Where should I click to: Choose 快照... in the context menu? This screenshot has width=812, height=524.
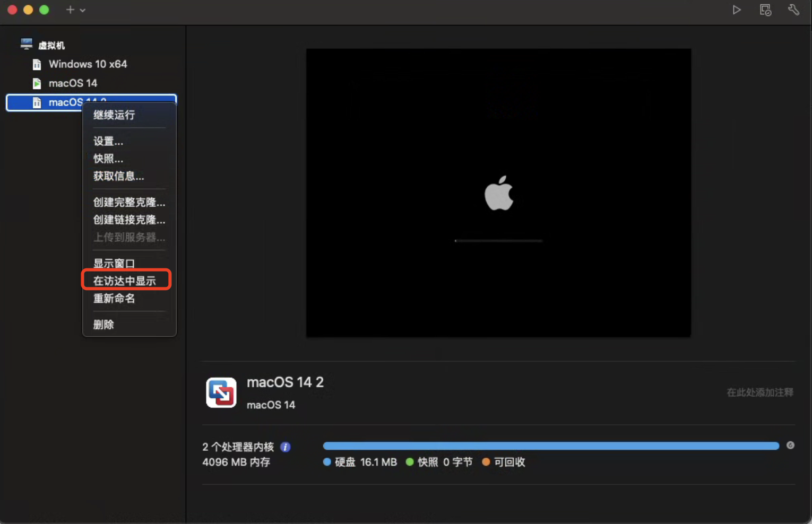point(108,159)
